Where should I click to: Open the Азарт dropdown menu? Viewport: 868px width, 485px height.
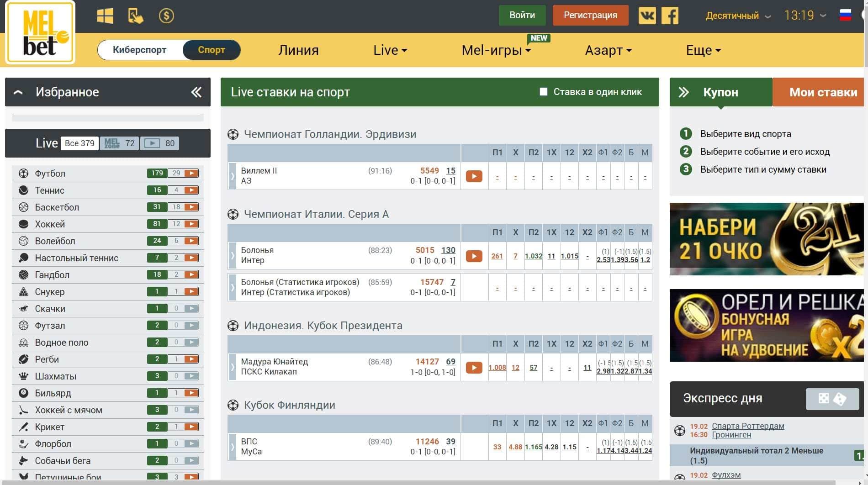click(x=609, y=50)
